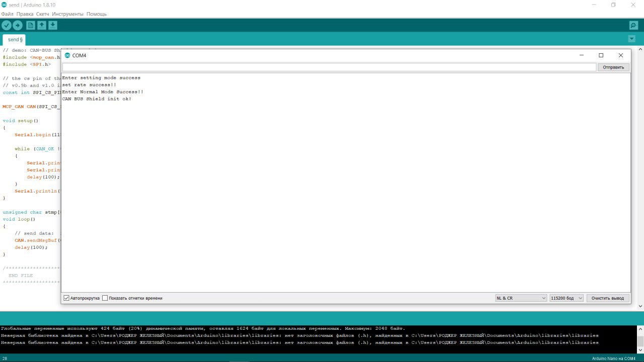Click the "set rate success!!" output line
Screen dimensions: 644x362
(89, 85)
